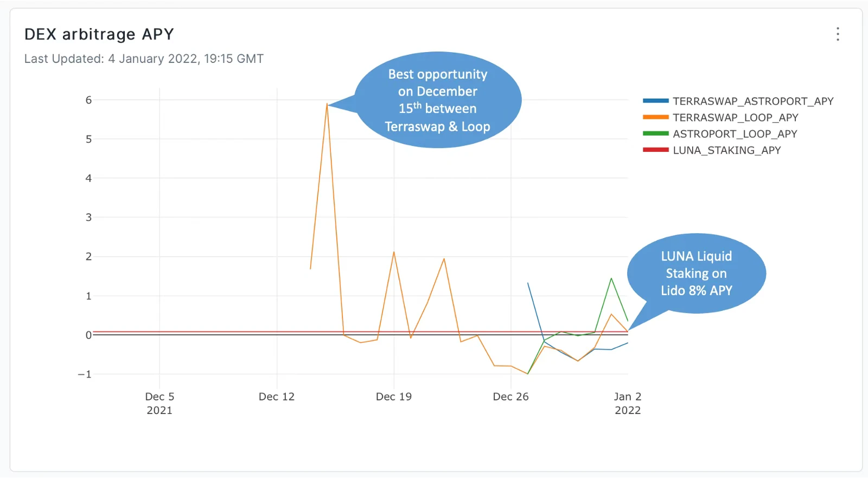Click the blue legend color swatch
Viewport: 868px width, 478px height.
(x=655, y=101)
